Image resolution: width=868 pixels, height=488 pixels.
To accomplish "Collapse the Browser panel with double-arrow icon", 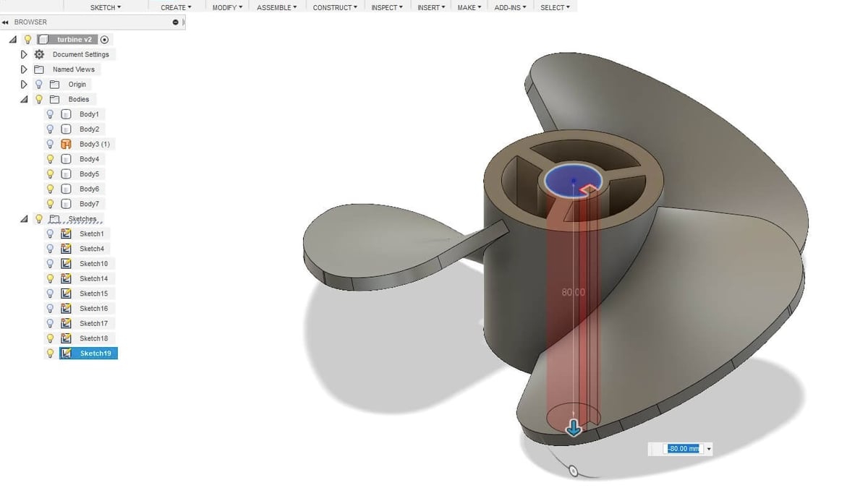I will 6,22.
